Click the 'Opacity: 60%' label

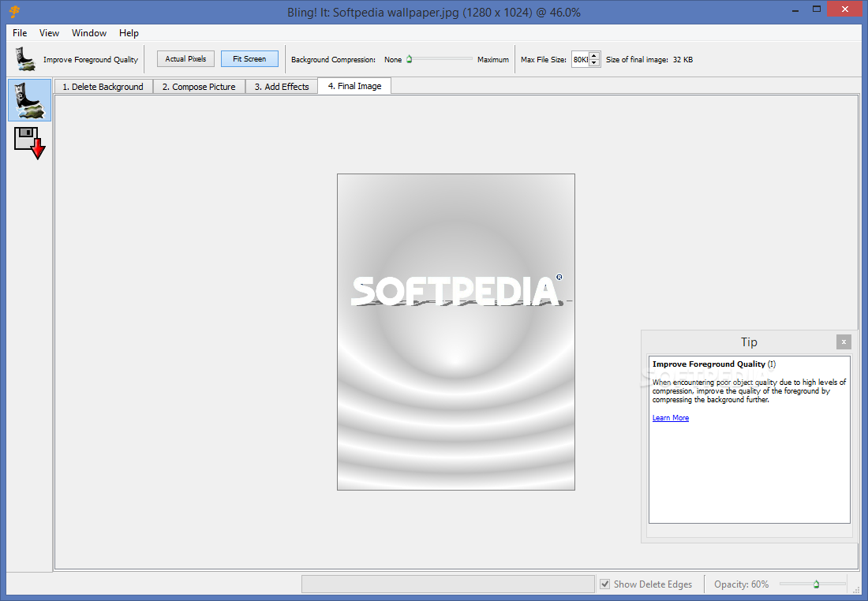(x=741, y=584)
